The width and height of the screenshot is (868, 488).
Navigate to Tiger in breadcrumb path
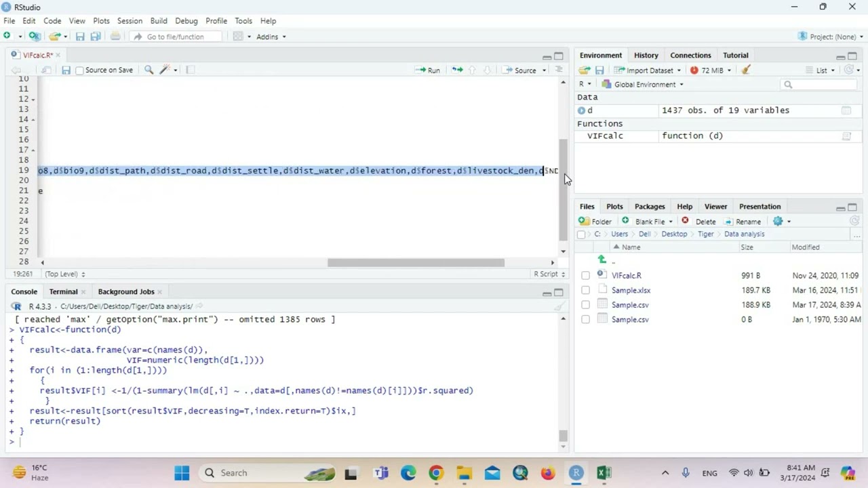[x=705, y=235]
